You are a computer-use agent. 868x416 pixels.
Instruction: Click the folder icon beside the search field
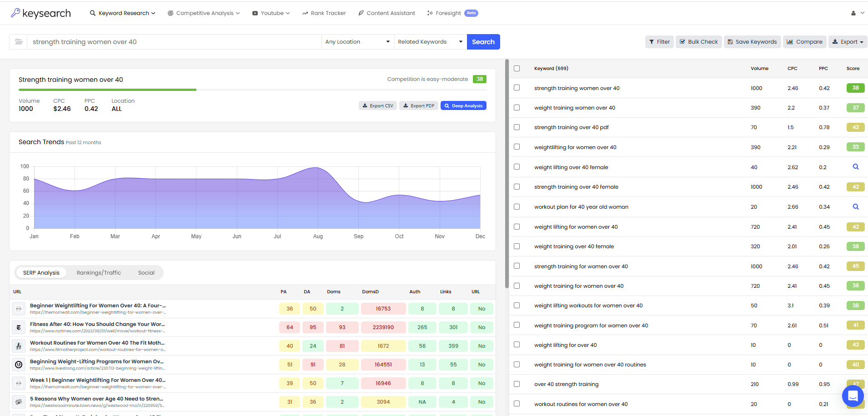tap(19, 41)
